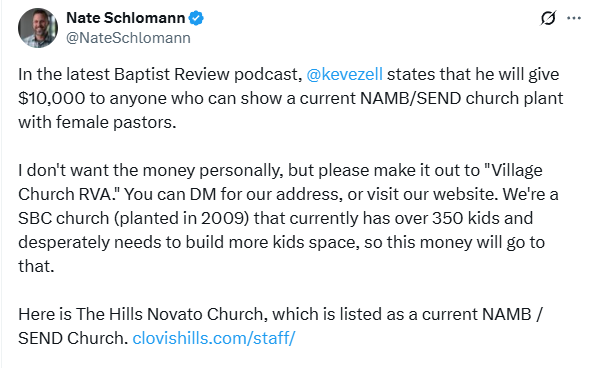Open Nate Schlomann's profile picture
This screenshot has width=596, height=368.
(x=38, y=28)
